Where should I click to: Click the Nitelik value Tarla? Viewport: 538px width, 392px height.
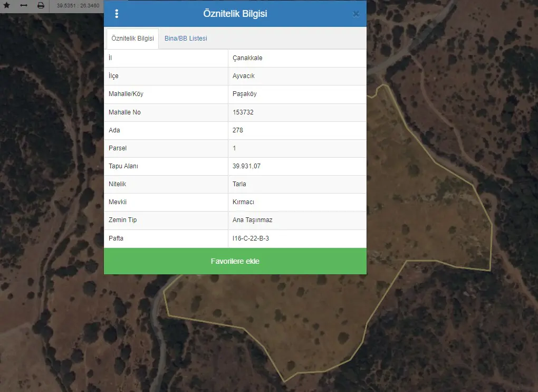(239, 184)
